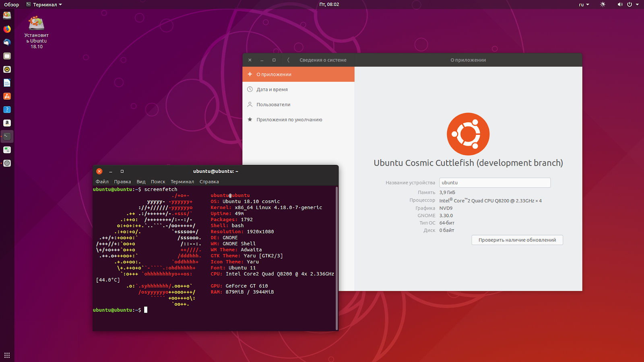The width and height of the screenshot is (644, 362).
Task: Click the 'Проверить наличие обновлений' button
Action: tap(517, 240)
